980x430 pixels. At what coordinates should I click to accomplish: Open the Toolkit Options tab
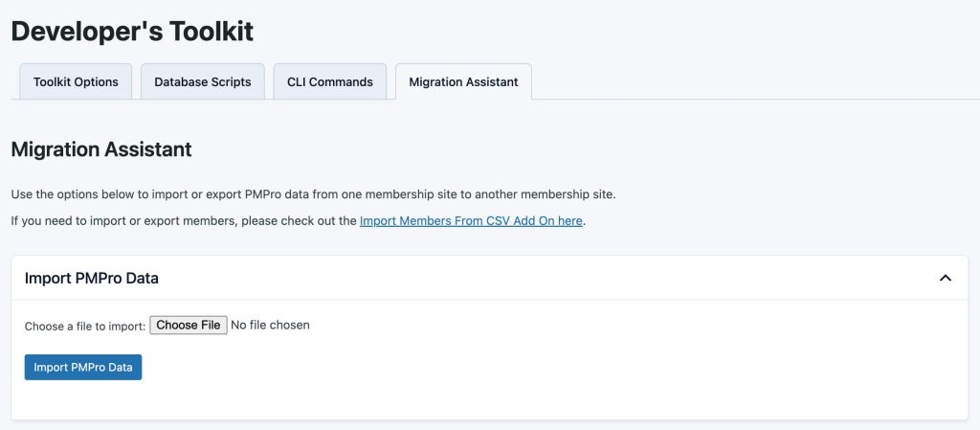coord(76,82)
